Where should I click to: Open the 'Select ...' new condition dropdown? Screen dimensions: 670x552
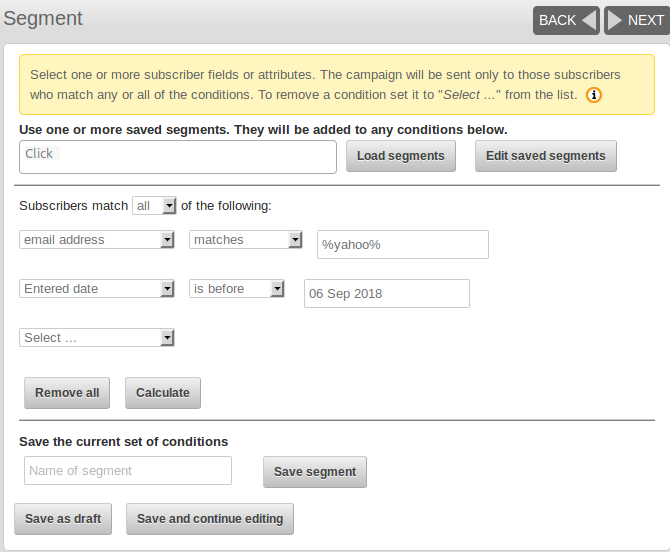pyautogui.click(x=97, y=338)
